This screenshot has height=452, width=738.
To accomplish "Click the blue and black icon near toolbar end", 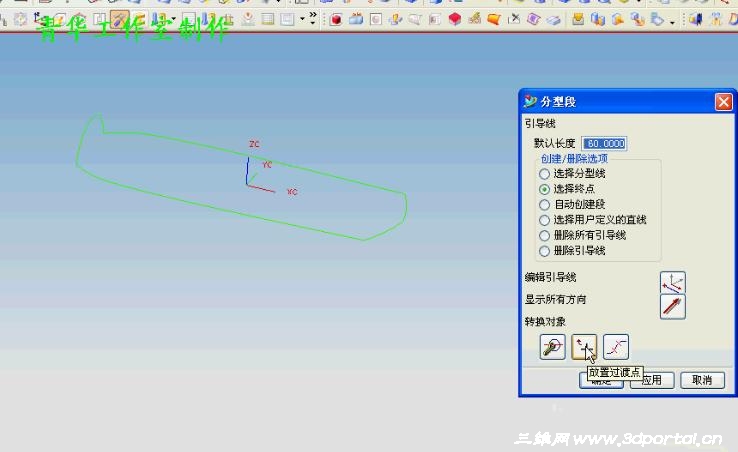I will (696, 19).
